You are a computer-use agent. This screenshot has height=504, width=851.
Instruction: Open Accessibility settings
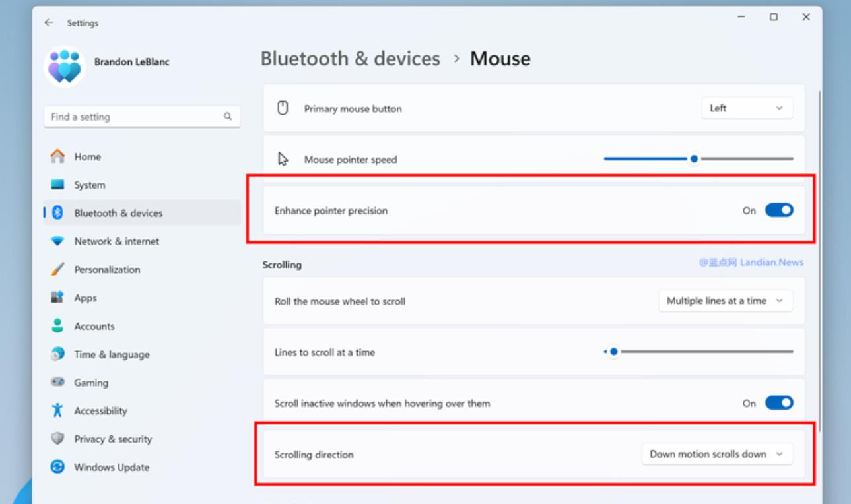coord(142,410)
